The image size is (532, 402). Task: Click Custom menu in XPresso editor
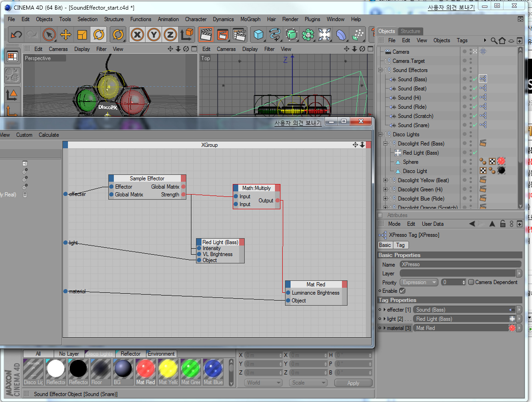pos(24,135)
